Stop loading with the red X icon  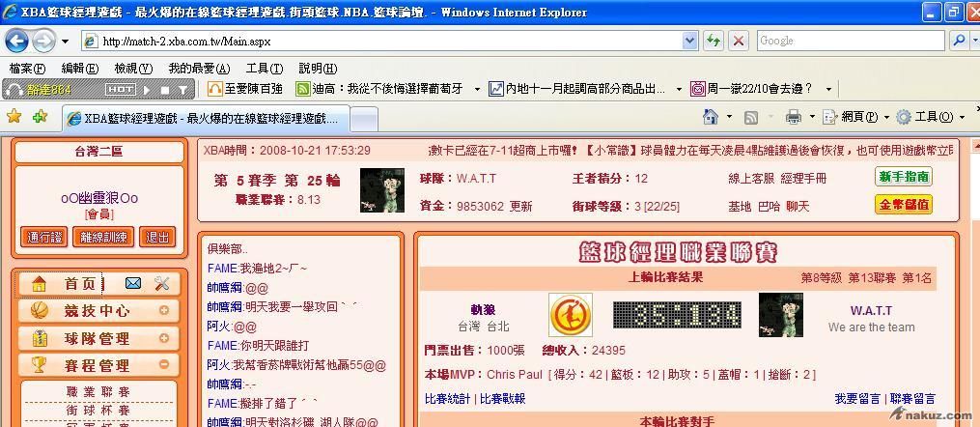pos(738,42)
